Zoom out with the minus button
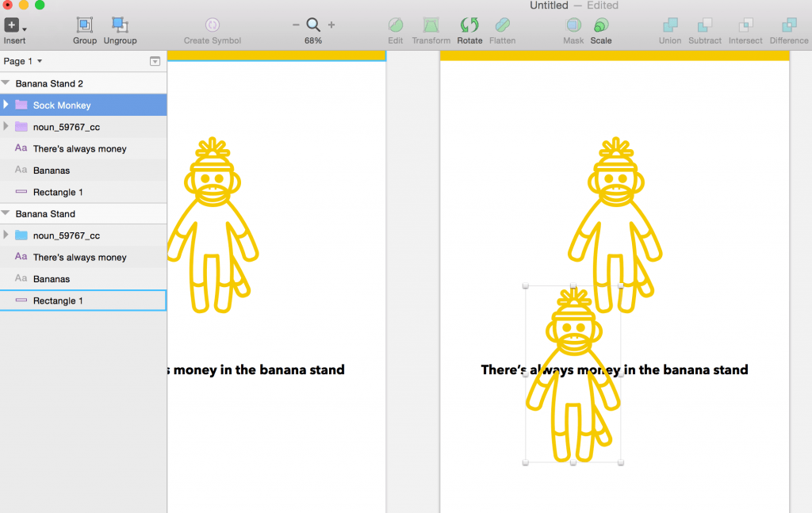This screenshot has width=812, height=513. (296, 25)
